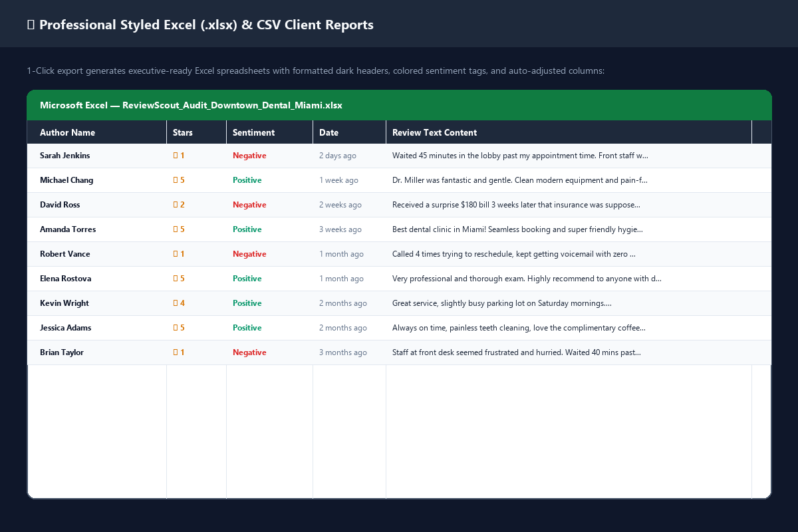This screenshot has width=798, height=532.
Task: Select the Brian Taylor author cell
Action: click(x=97, y=352)
